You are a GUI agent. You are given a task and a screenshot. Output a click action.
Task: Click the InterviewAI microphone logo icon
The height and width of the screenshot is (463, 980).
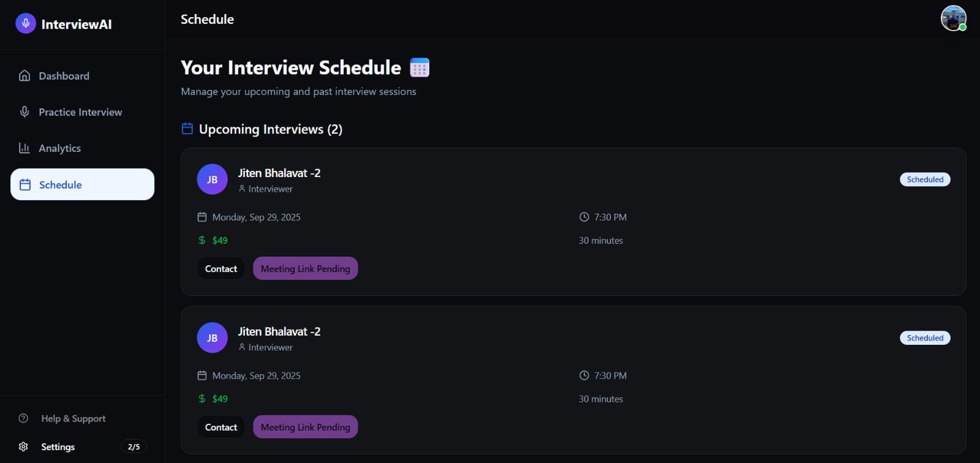coord(25,24)
